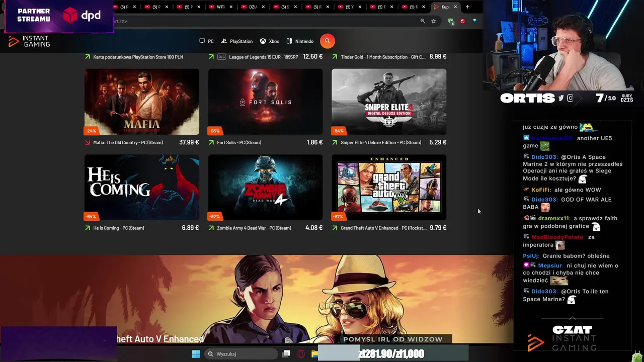Close the Kup browser tab

(x=455, y=7)
